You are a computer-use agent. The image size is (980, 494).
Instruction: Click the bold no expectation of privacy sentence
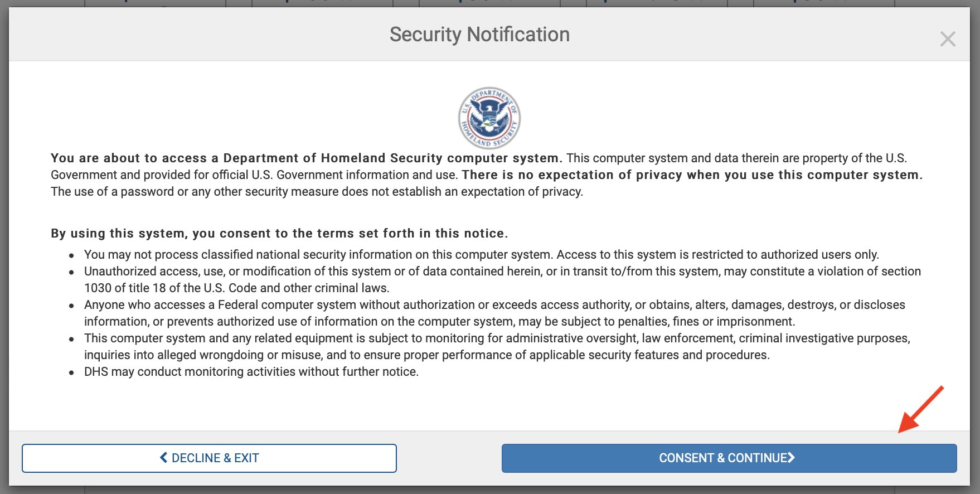pos(692,175)
